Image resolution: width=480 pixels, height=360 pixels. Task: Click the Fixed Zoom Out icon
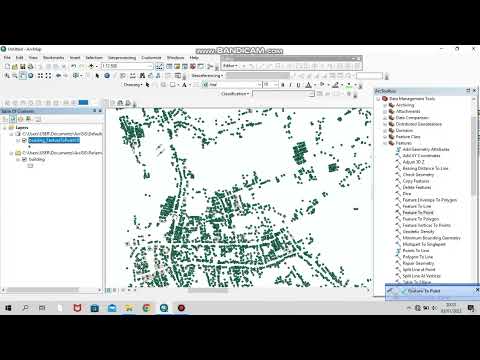tap(48, 76)
